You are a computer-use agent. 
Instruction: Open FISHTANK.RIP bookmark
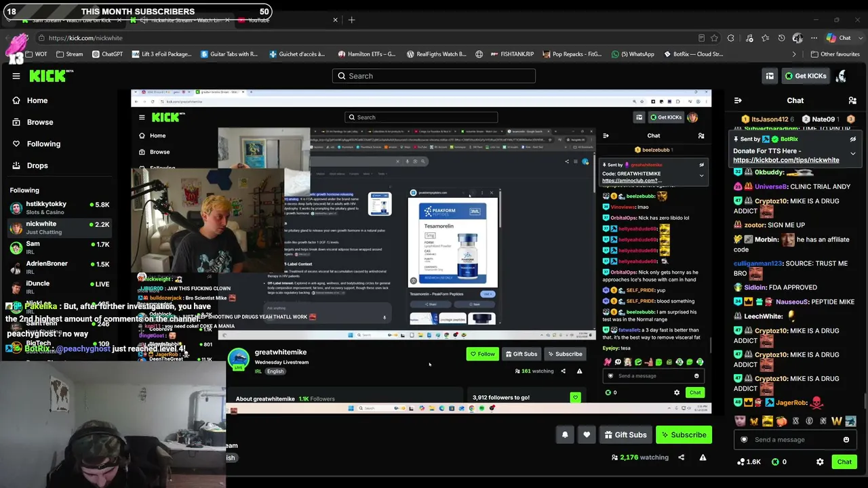coord(512,54)
